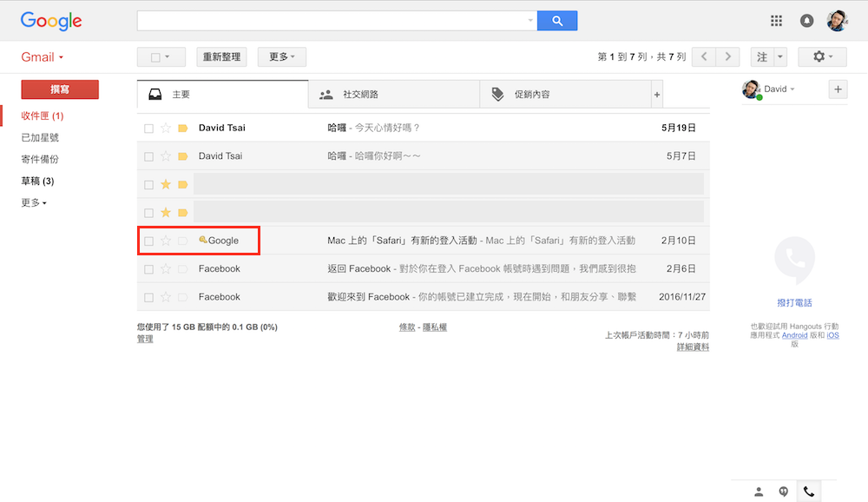
Task: Open the Hangouts phone tab at bottom
Action: pos(809,492)
